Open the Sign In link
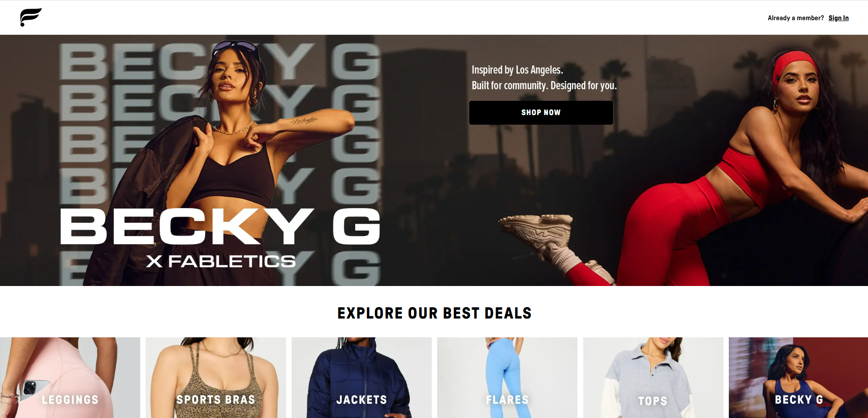 [x=838, y=18]
